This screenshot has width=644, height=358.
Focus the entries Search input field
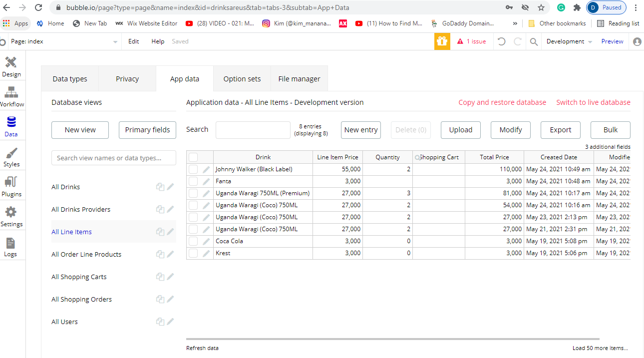tap(253, 130)
